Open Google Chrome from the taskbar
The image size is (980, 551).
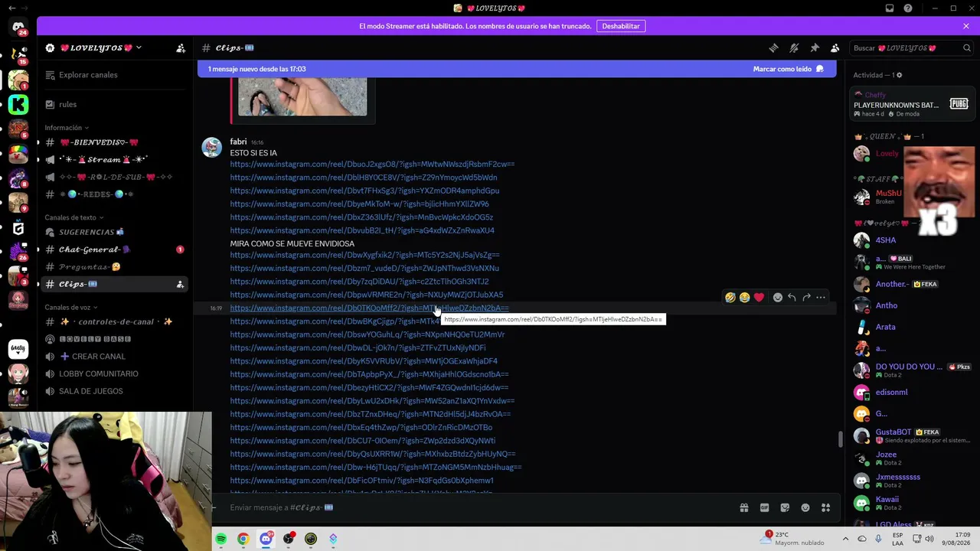243,540
